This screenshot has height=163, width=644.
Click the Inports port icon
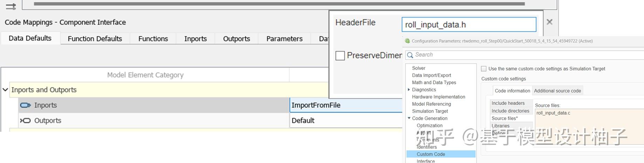(x=25, y=105)
